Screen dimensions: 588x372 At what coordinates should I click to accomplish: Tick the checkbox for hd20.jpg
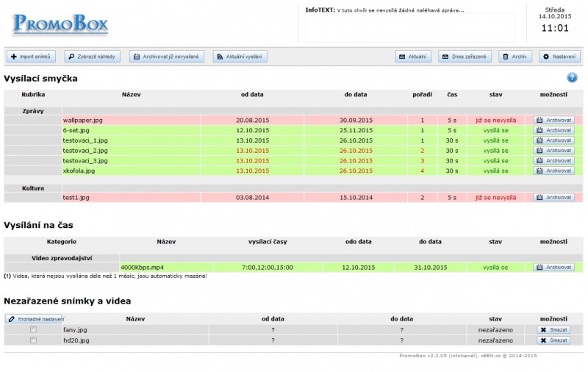click(x=33, y=340)
